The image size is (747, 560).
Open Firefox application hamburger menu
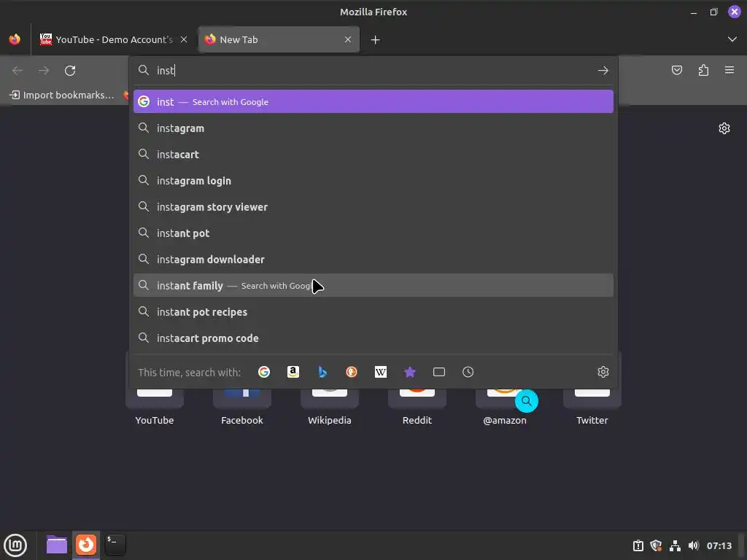[x=729, y=71]
